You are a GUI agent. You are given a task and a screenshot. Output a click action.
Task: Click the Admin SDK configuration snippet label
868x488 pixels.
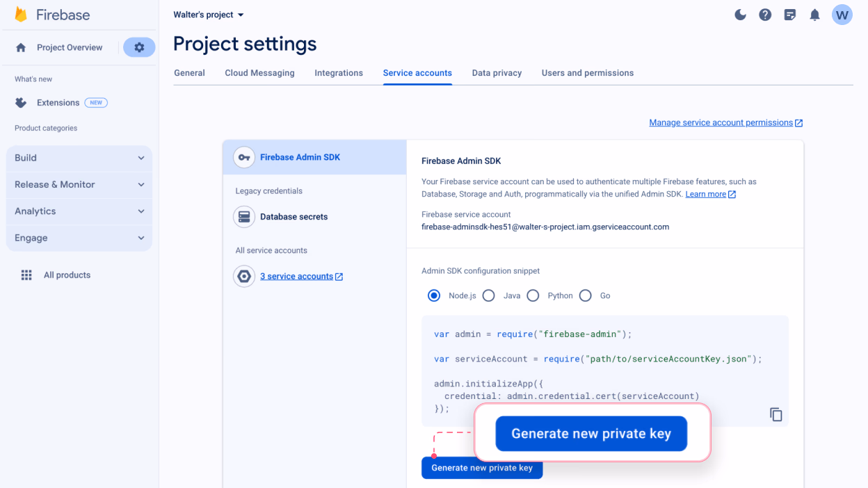pyautogui.click(x=481, y=271)
